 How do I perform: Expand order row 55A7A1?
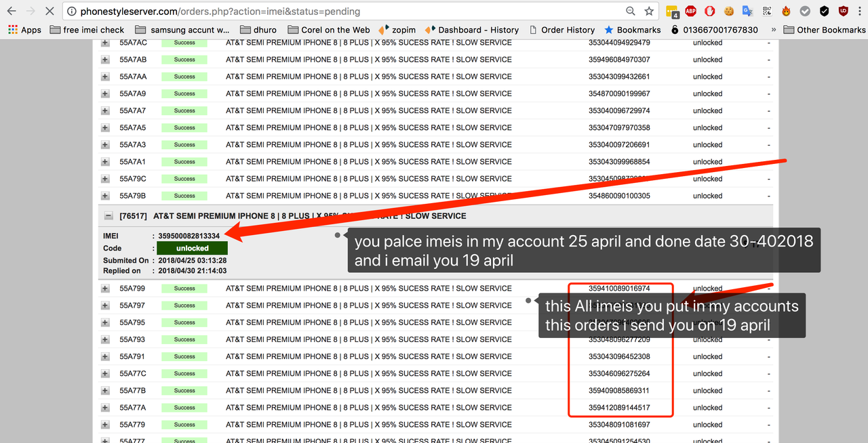[x=105, y=162]
